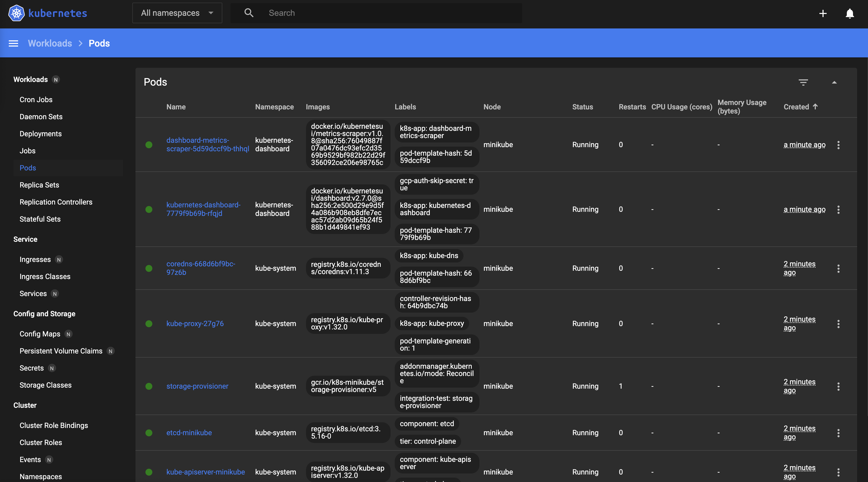Click green status dot of kube-proxy pod

149,323
